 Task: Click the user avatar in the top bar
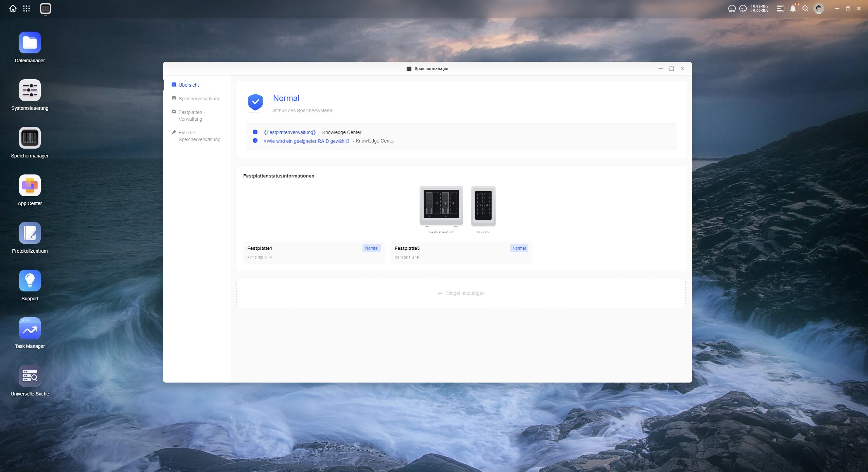point(818,9)
